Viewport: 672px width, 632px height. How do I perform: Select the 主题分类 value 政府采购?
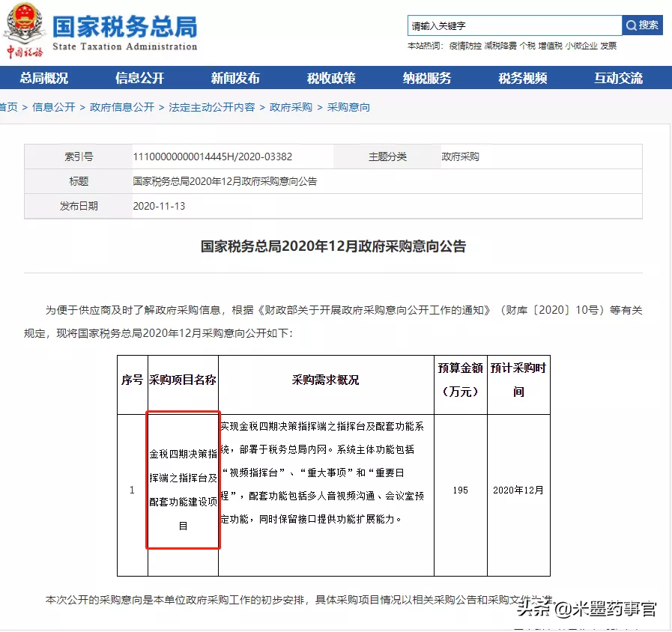coord(460,157)
